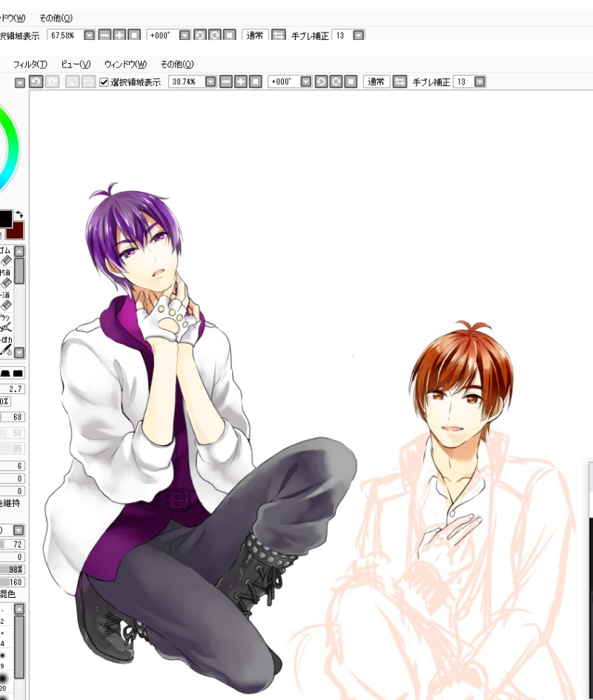593x700 pixels.
Task: Choose the rounded trapezoid edge shape
Action: coord(6,373)
